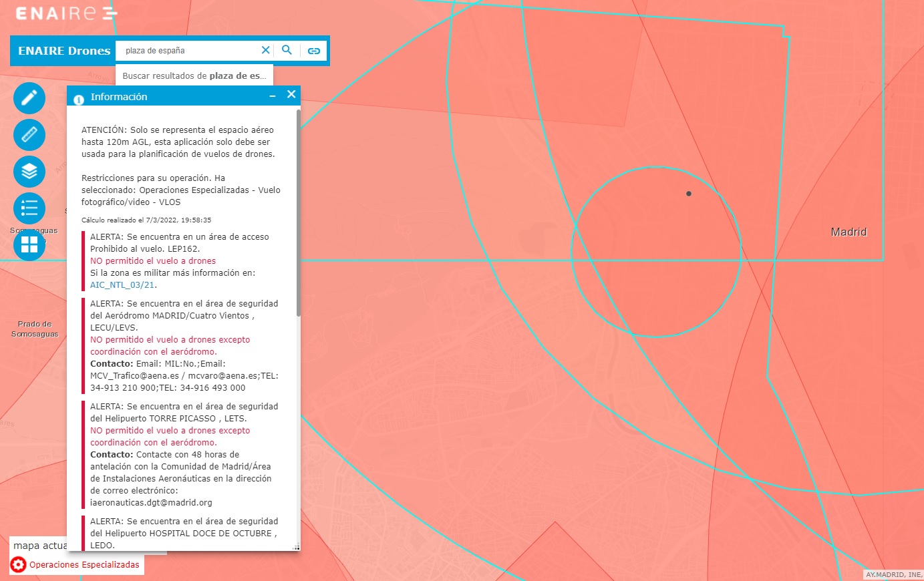Open the ruler measurement tool
The image size is (924, 581).
click(x=29, y=135)
